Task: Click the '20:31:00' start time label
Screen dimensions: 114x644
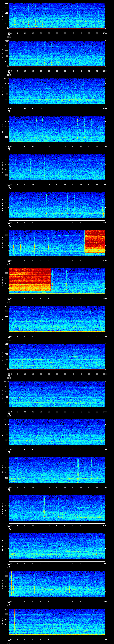Action: 9,601
